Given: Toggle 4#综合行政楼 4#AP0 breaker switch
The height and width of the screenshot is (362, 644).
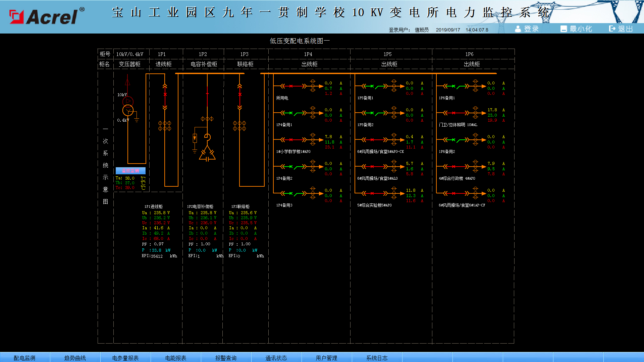Looking at the screenshot, I should tap(453, 167).
